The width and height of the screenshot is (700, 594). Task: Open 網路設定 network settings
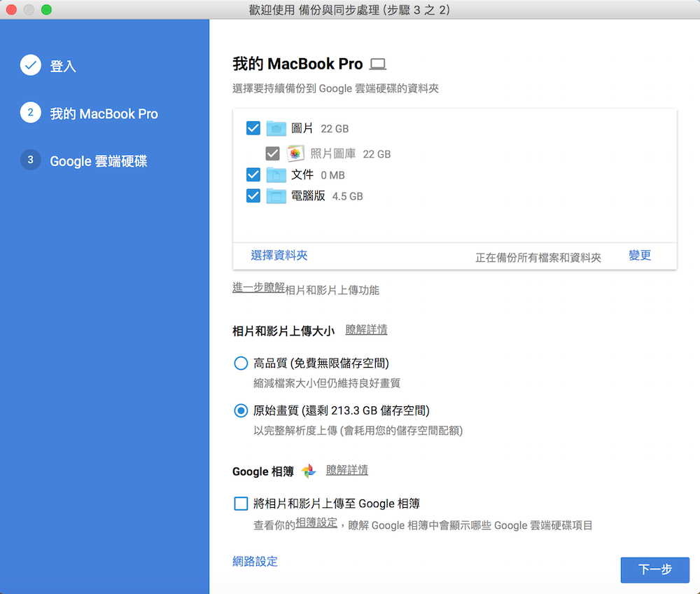(x=255, y=561)
